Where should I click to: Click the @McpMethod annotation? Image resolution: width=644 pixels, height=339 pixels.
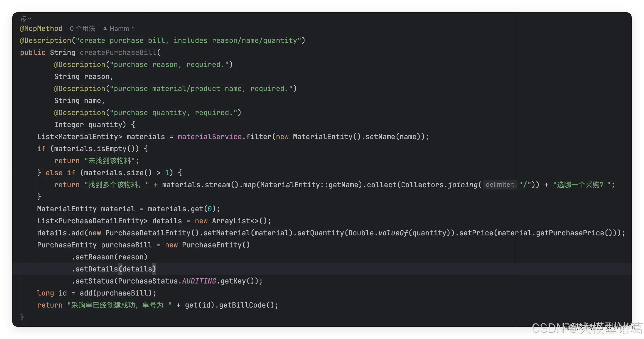[41, 28]
